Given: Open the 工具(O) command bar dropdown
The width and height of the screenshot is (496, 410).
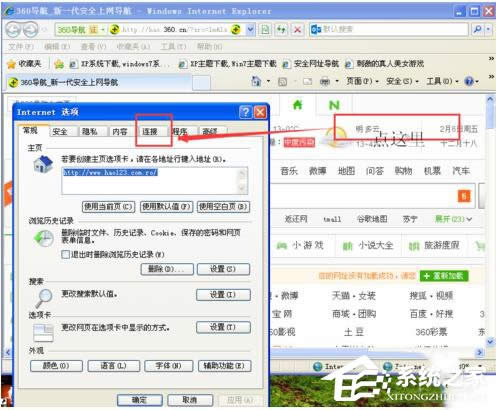Looking at the screenshot, I should pos(442,81).
